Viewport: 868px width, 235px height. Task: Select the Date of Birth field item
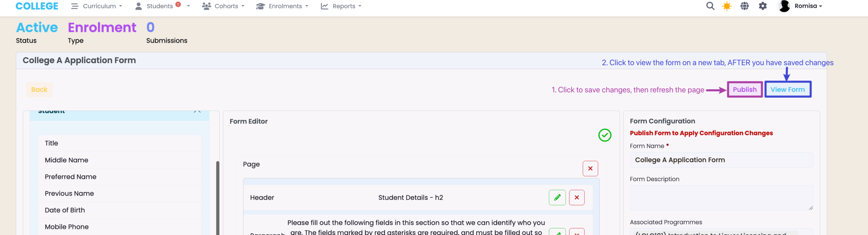pyautogui.click(x=65, y=210)
